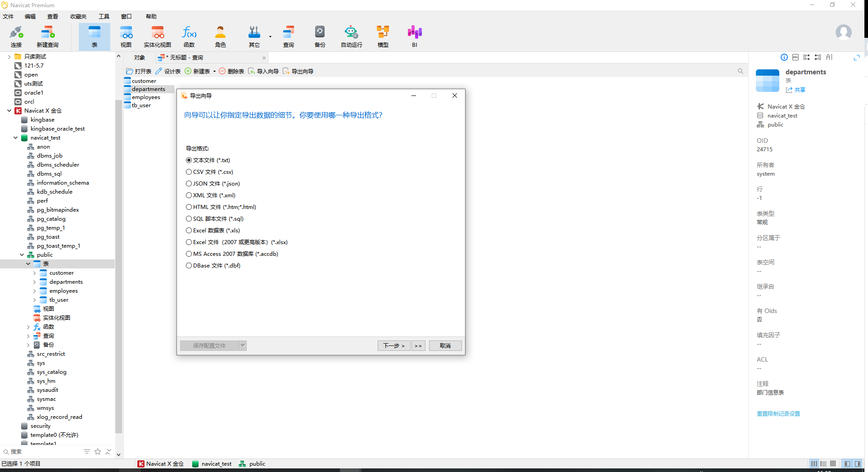Switch to the 对象 tab

click(x=140, y=58)
